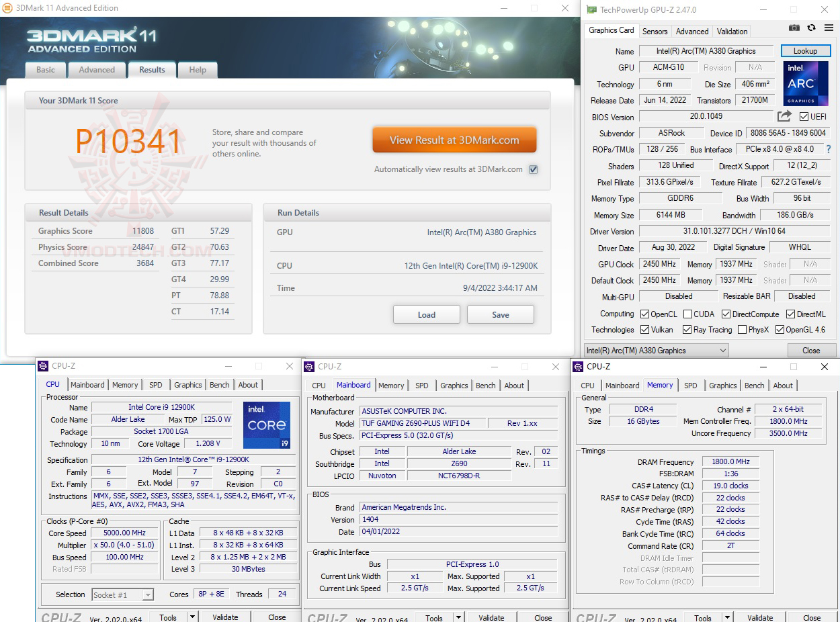840x622 pixels.
Task: Toggle Vulkan technologies checkbox
Action: coord(644,330)
